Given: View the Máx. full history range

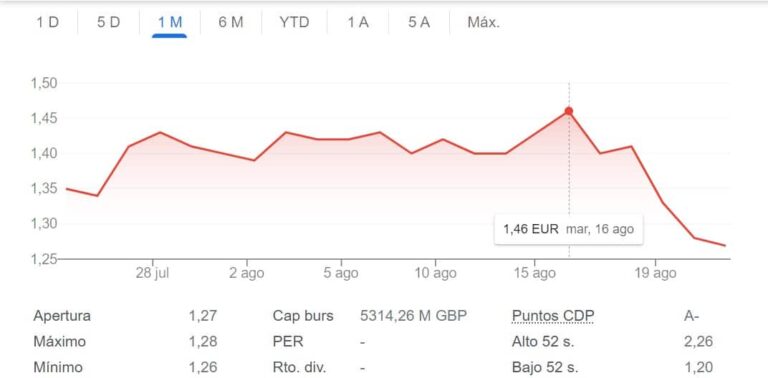Looking at the screenshot, I should 484,23.
